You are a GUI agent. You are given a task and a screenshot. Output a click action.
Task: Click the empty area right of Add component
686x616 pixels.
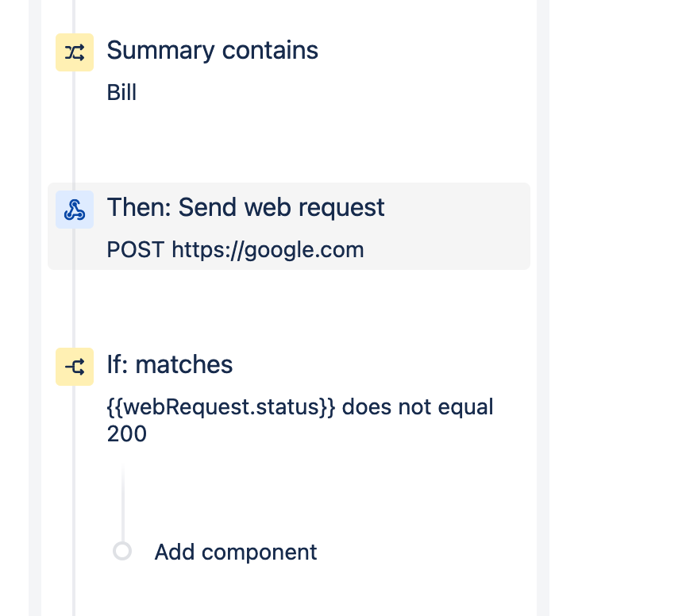point(424,552)
